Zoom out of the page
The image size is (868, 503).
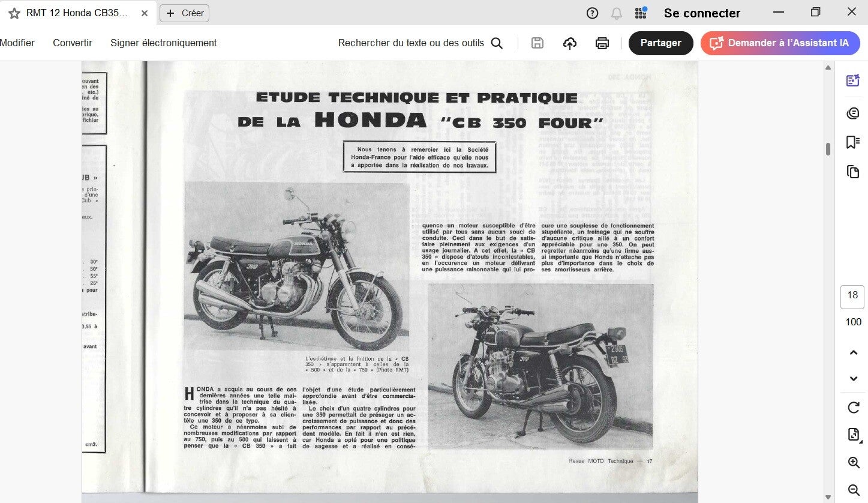854,490
